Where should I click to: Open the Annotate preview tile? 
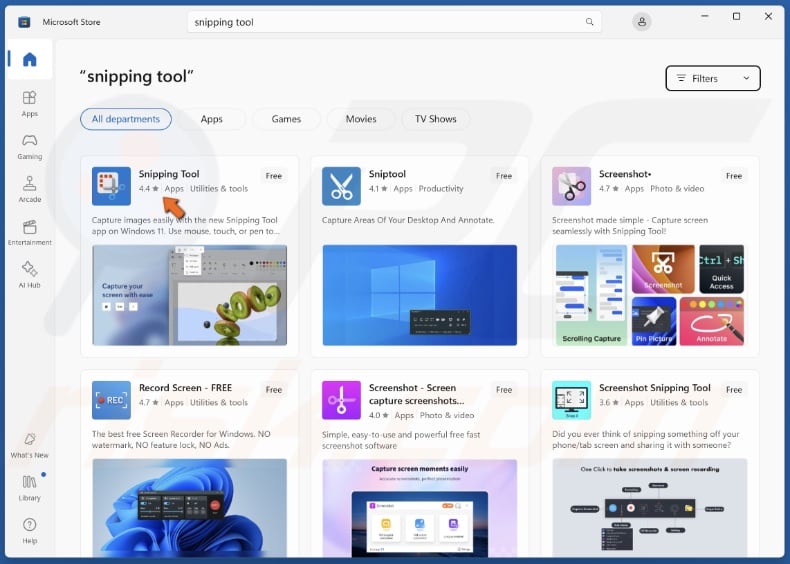click(x=711, y=321)
